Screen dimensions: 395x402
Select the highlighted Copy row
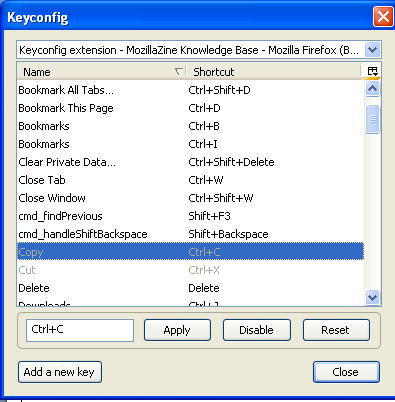[x=190, y=252]
